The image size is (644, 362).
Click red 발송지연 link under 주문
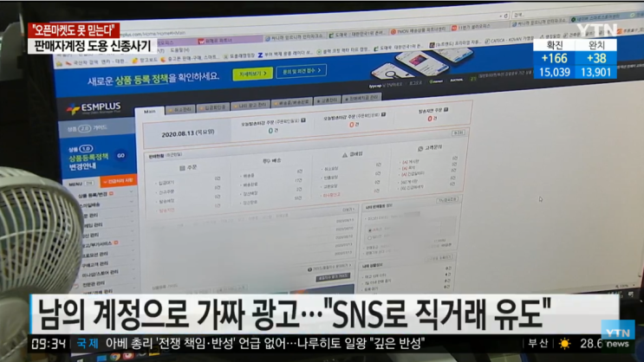[x=166, y=210]
